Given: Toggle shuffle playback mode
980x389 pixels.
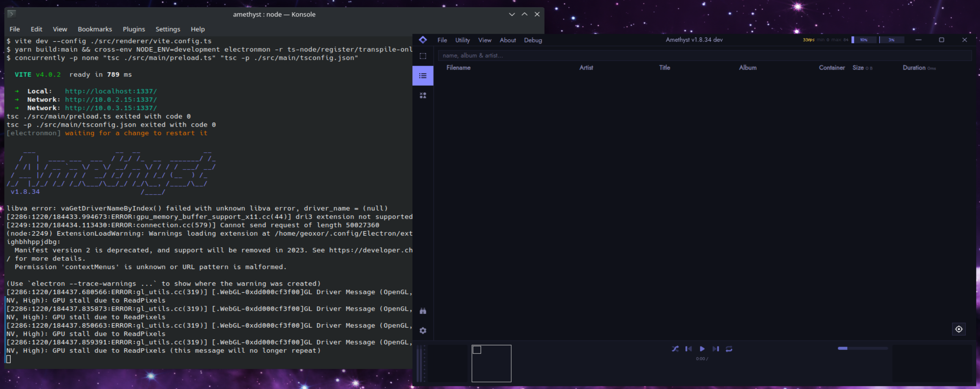Looking at the screenshot, I should click(675, 348).
